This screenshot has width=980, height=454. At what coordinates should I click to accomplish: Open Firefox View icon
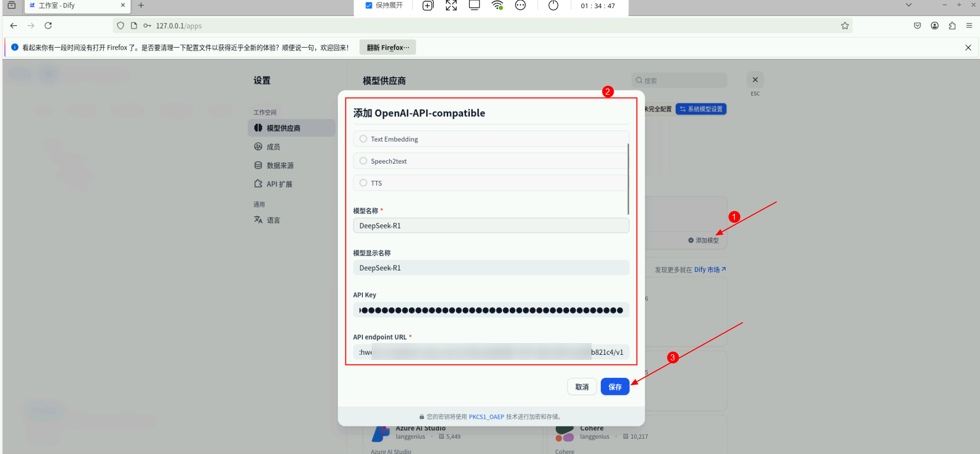tap(11, 5)
